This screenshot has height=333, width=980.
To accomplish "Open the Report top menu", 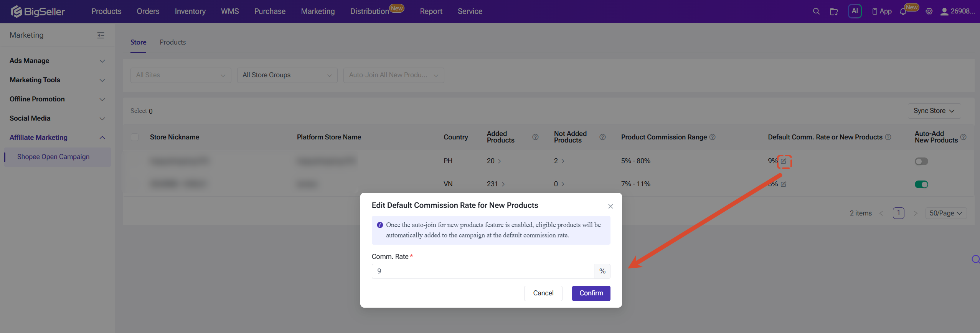I will click(x=431, y=12).
